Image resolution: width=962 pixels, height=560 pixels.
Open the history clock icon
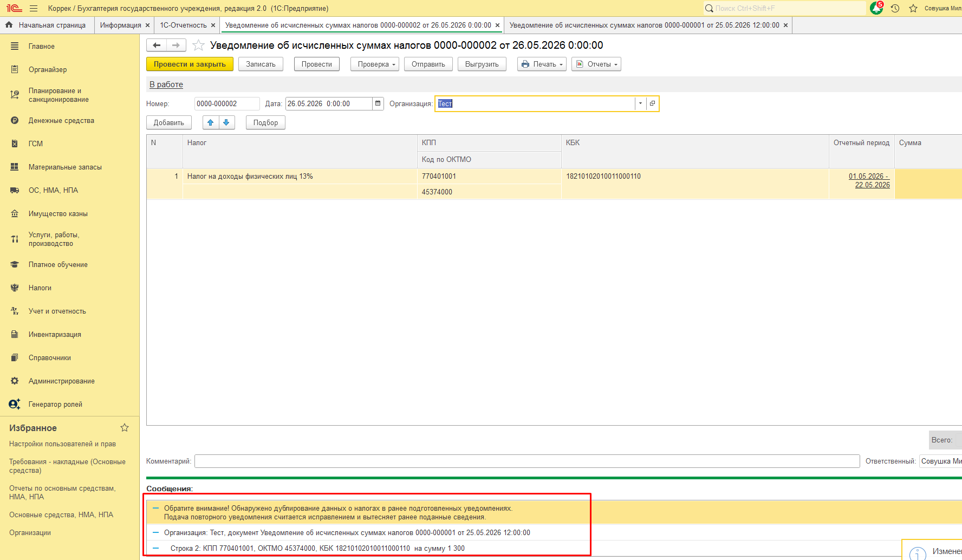pos(895,8)
